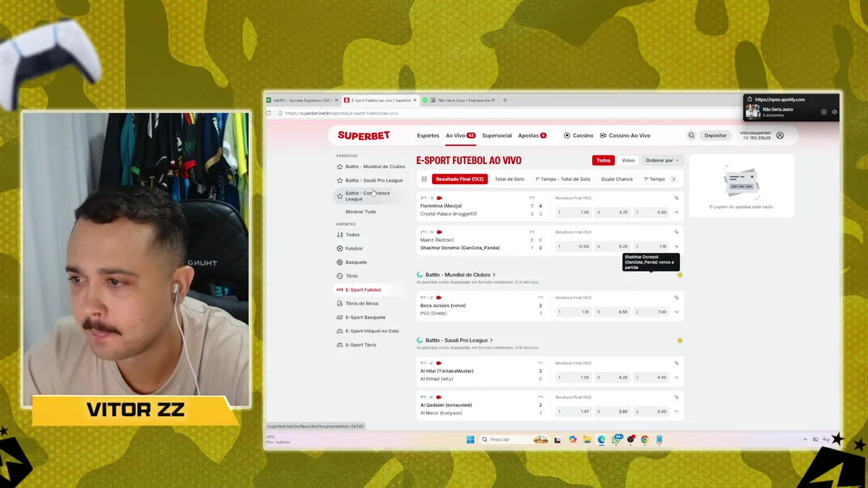Open stats icon for Al Qadsiah match
Viewport: 868px width, 488px height.
(x=676, y=397)
